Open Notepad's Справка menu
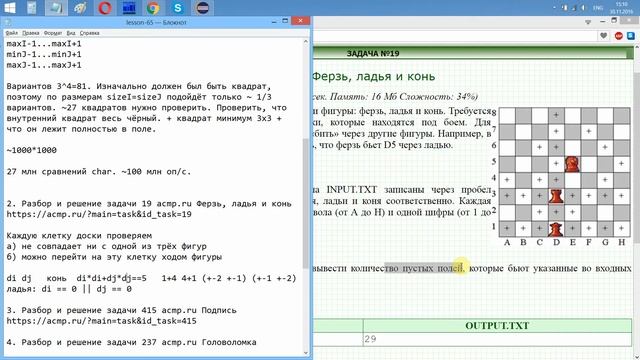This screenshot has height=360, width=640. [x=89, y=33]
